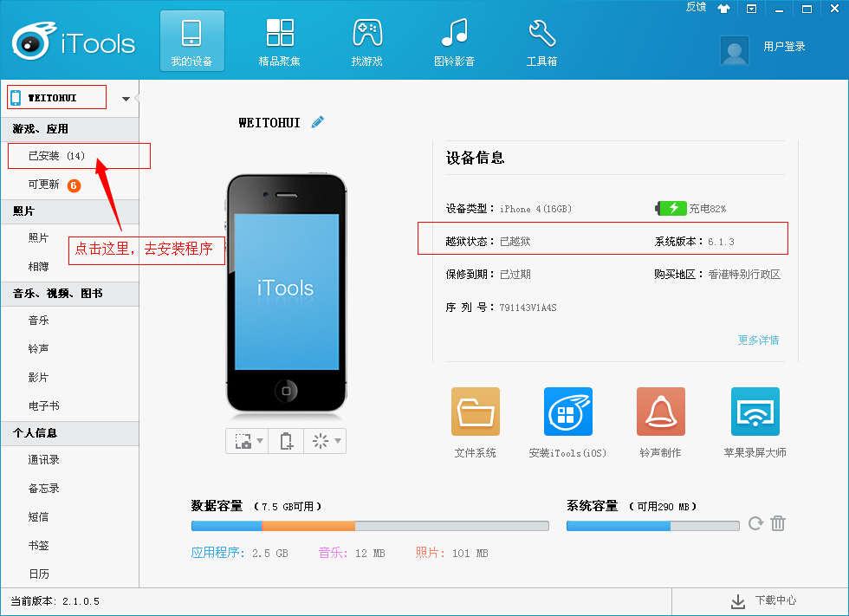Click the 已过期 warranty value
The image size is (849, 616).
pyautogui.click(x=515, y=275)
